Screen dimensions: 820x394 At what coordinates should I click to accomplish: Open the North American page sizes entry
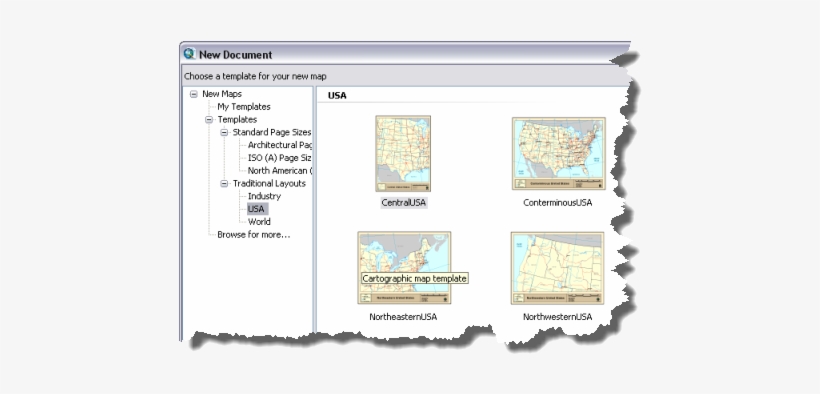click(x=280, y=171)
